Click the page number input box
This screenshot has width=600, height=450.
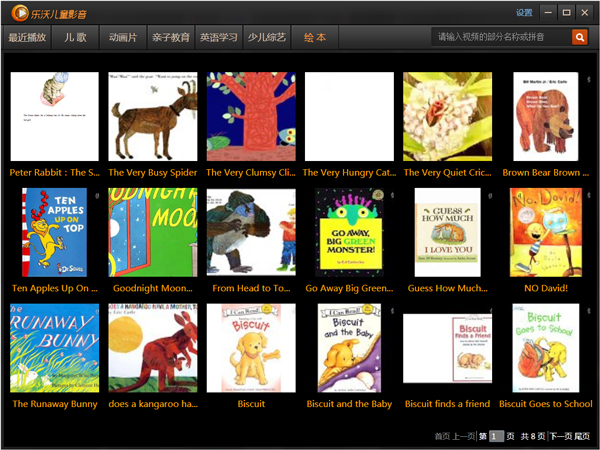[x=496, y=436]
